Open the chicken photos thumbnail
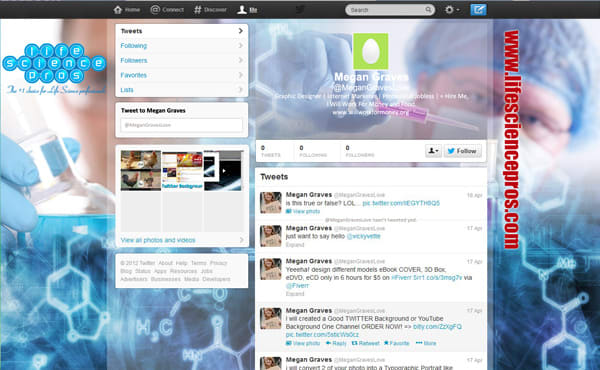Image resolution: width=600 pixels, height=370 pixels. tap(141, 170)
